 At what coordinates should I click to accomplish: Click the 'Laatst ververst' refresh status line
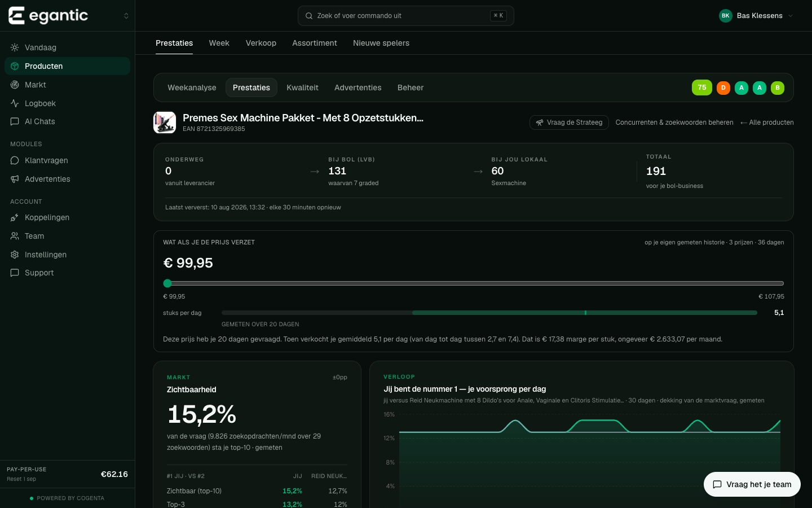coord(253,207)
